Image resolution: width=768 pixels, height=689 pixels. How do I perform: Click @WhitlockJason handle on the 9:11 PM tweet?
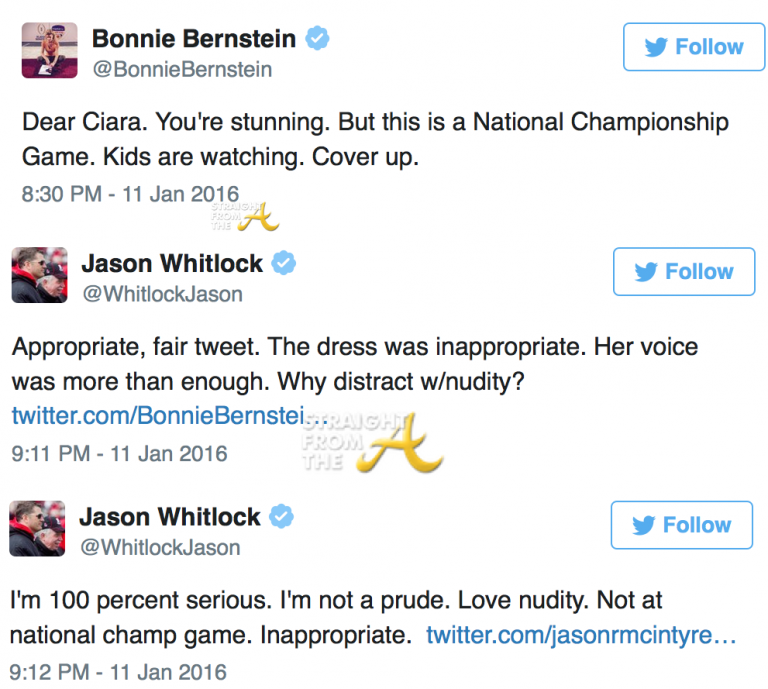point(161,294)
